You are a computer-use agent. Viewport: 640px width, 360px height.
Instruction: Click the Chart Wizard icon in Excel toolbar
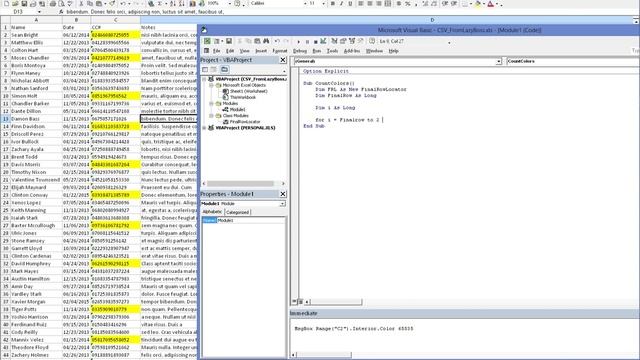tap(192, 4)
